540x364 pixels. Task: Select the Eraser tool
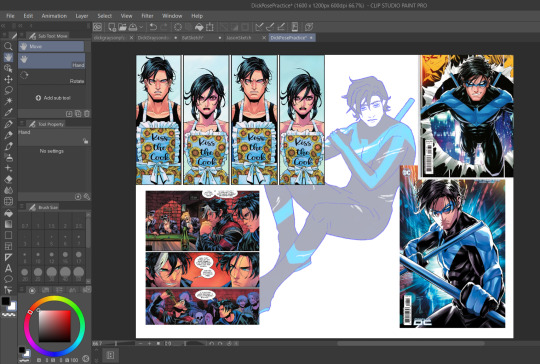(x=8, y=179)
